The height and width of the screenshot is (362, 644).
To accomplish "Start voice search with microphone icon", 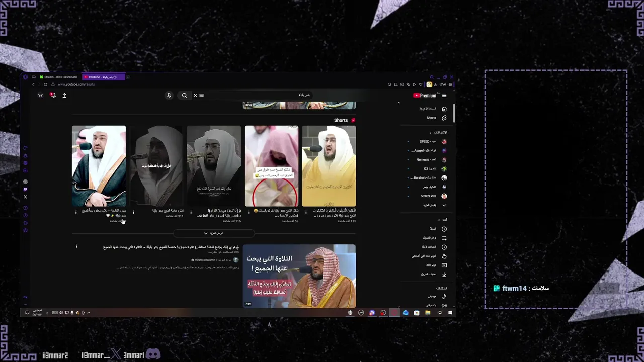I will (169, 95).
